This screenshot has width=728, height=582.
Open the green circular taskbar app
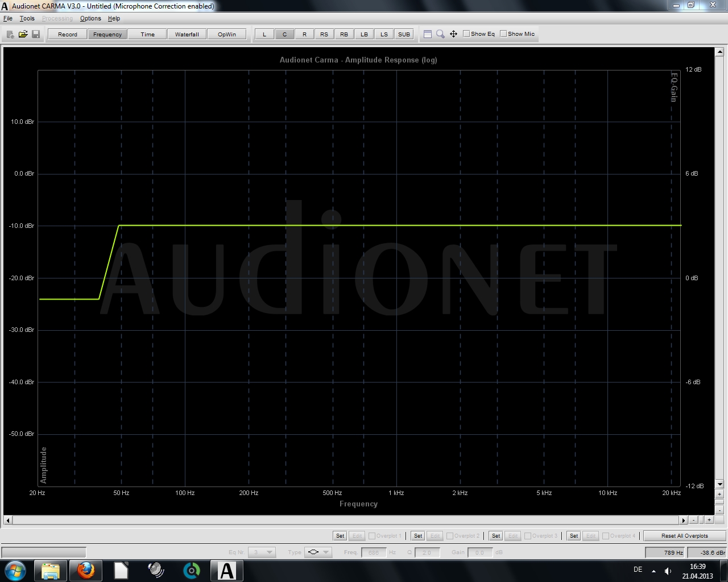(x=192, y=571)
